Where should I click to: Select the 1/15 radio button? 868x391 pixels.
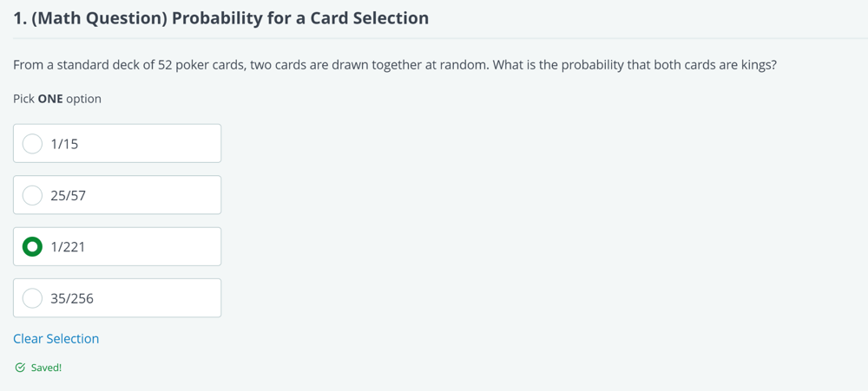pos(32,144)
